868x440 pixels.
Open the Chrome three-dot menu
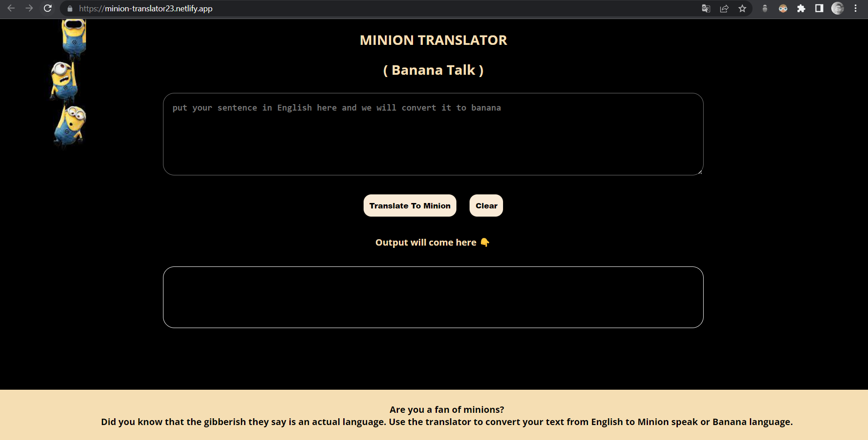(856, 9)
